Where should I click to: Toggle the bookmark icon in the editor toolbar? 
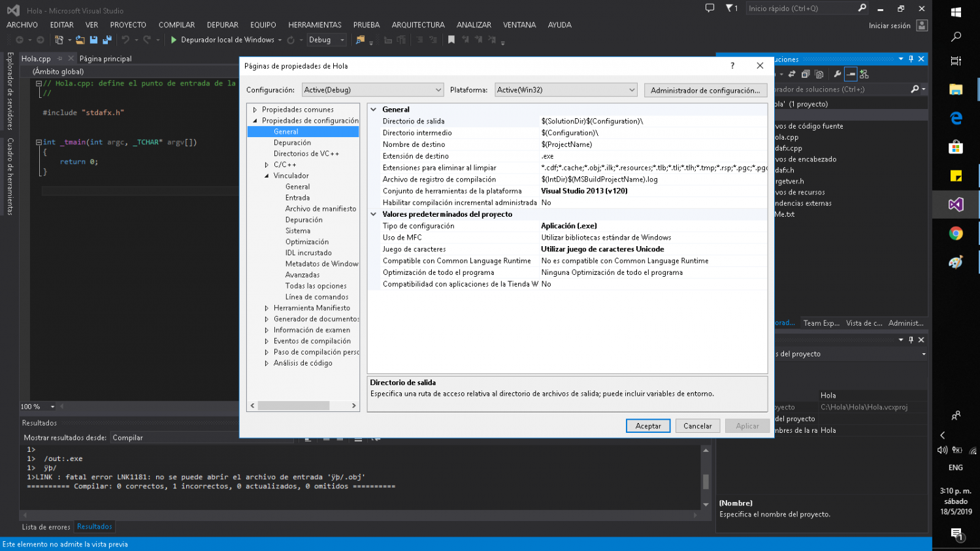point(451,40)
